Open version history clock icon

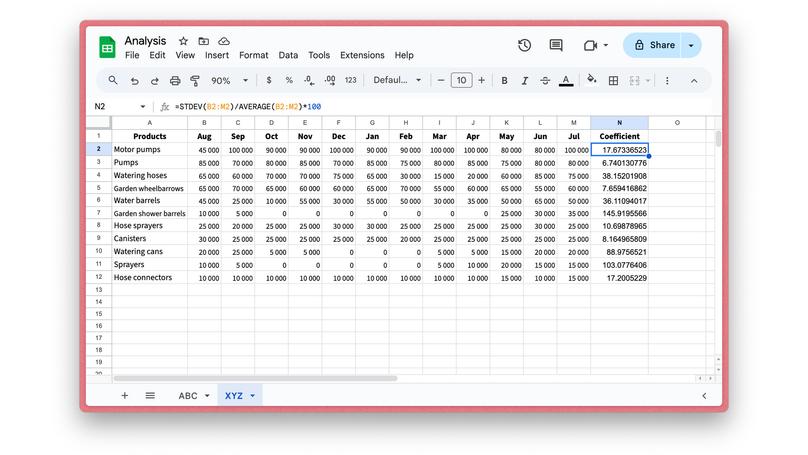525,45
